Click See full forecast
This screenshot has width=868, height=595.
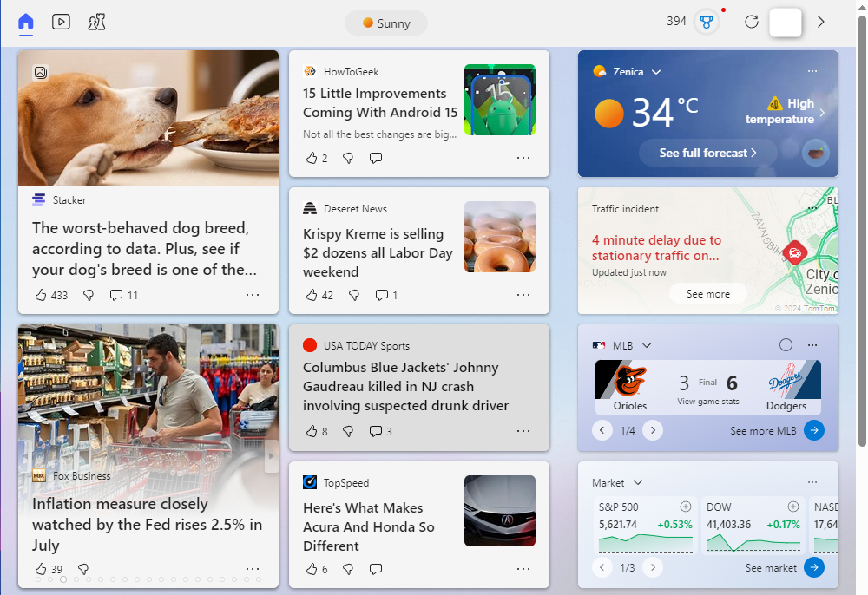[x=708, y=154]
